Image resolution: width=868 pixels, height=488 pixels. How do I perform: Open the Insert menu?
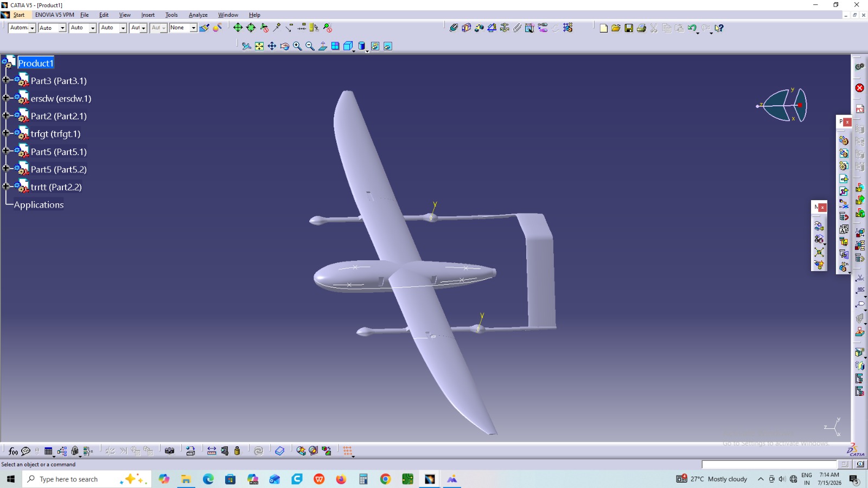pyautogui.click(x=148, y=15)
